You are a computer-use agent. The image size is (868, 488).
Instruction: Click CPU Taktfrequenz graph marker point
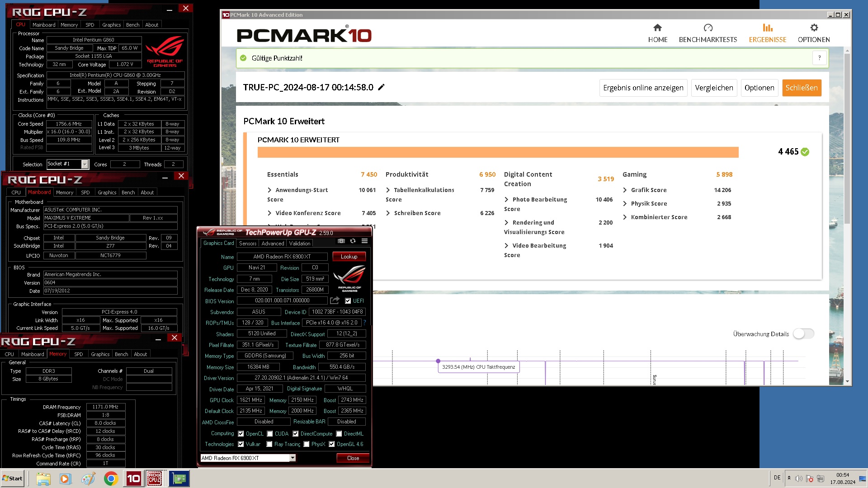438,361
